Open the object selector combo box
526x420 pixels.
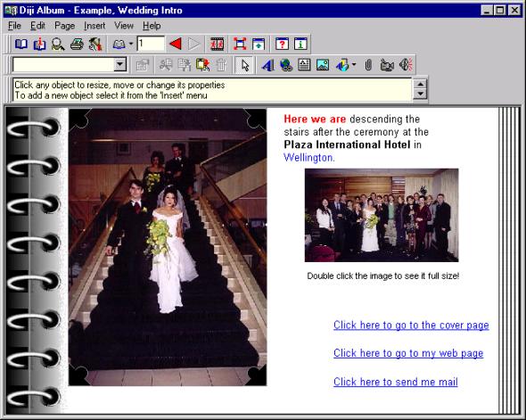(x=70, y=65)
